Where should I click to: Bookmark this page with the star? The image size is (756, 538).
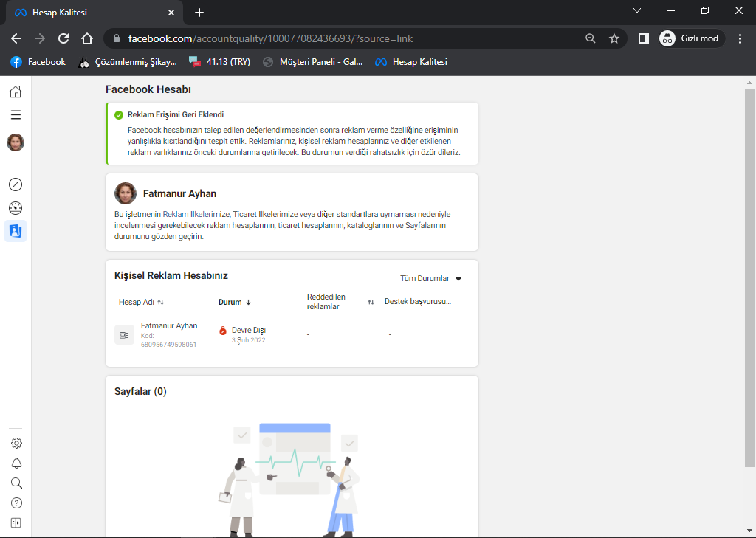click(614, 38)
